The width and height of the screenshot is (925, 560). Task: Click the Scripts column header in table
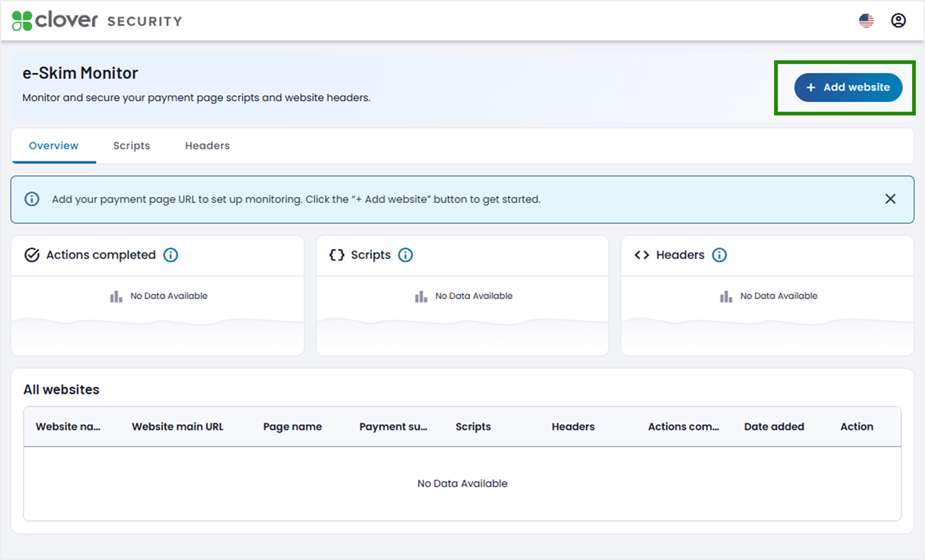tap(473, 427)
